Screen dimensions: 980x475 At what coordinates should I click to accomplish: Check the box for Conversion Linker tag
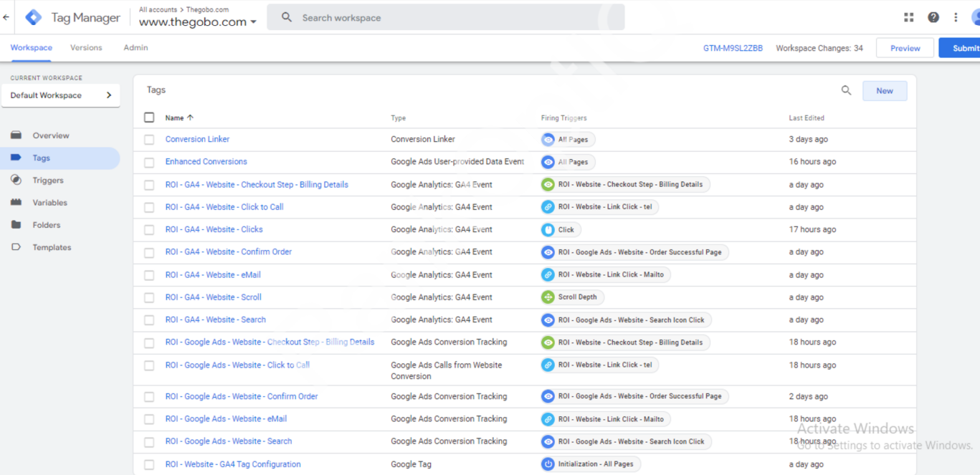click(149, 140)
